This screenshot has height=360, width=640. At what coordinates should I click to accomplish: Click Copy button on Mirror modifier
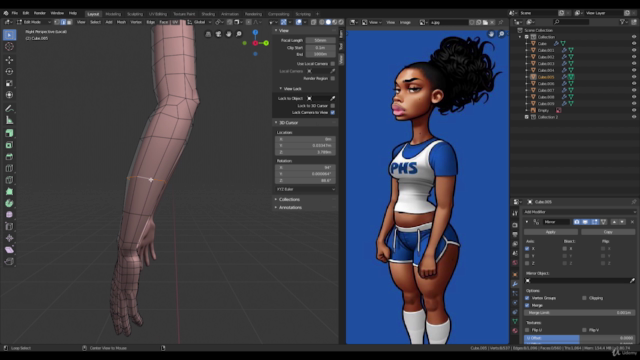click(608, 232)
